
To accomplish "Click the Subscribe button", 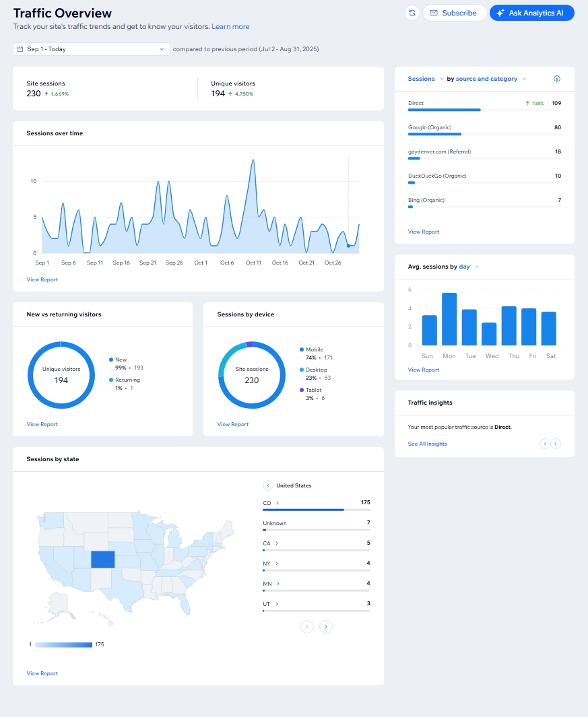I will [x=454, y=13].
